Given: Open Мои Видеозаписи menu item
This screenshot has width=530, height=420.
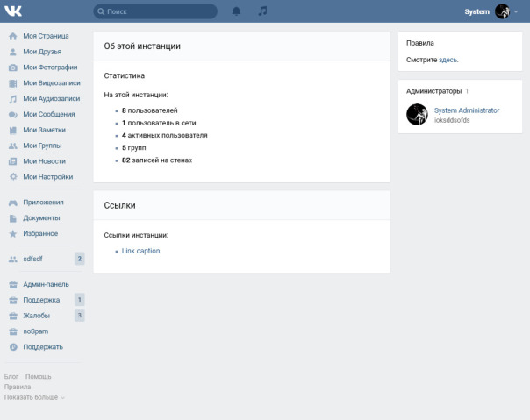Looking at the screenshot, I should (52, 82).
